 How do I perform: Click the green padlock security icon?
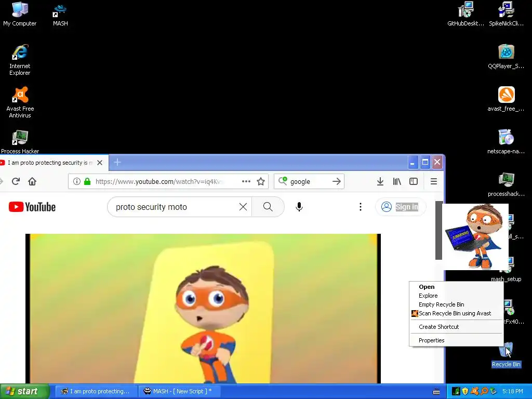[x=87, y=181]
